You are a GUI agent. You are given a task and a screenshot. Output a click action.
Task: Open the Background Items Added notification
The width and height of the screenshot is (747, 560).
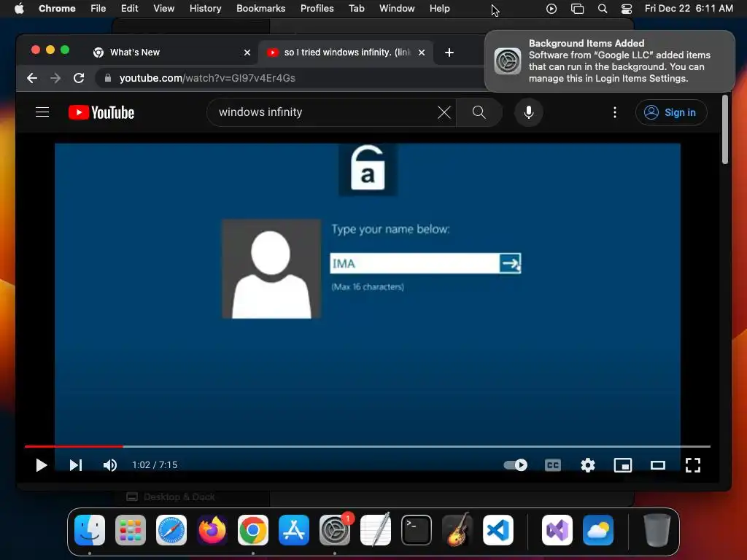click(x=609, y=61)
